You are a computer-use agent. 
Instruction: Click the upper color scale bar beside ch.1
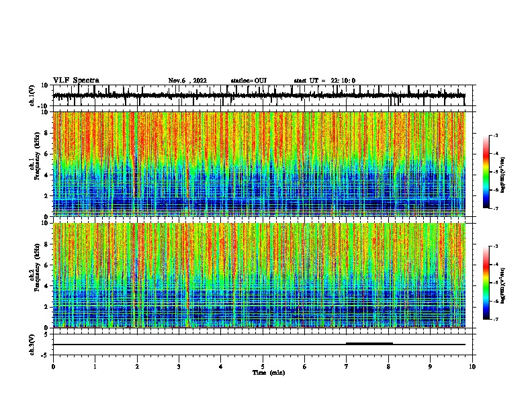[486, 172]
